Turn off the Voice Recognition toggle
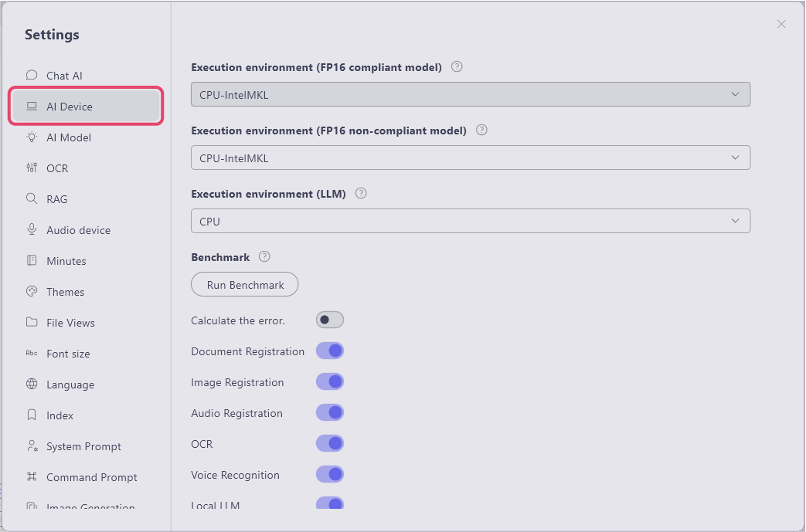This screenshot has height=532, width=806. click(x=330, y=475)
